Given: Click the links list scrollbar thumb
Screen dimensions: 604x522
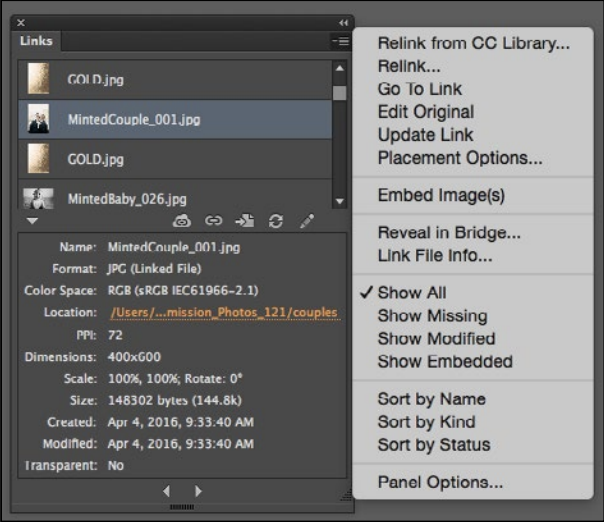Looking at the screenshot, I should coord(340,93).
